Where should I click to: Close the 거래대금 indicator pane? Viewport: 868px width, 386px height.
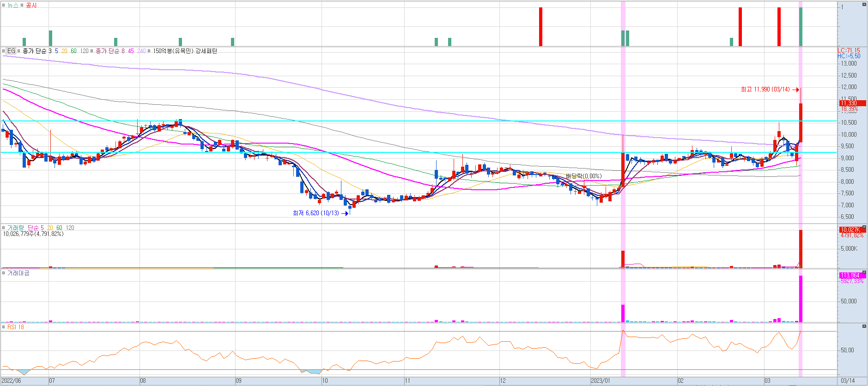(864, 272)
